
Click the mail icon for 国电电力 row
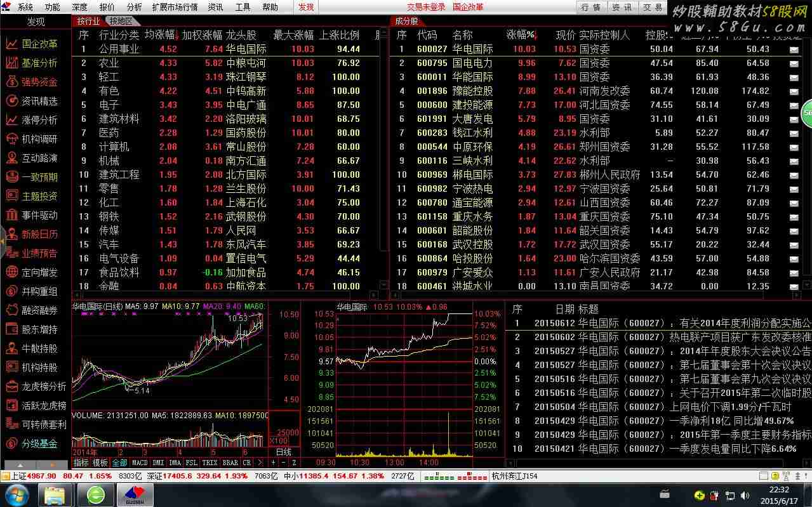(x=794, y=63)
